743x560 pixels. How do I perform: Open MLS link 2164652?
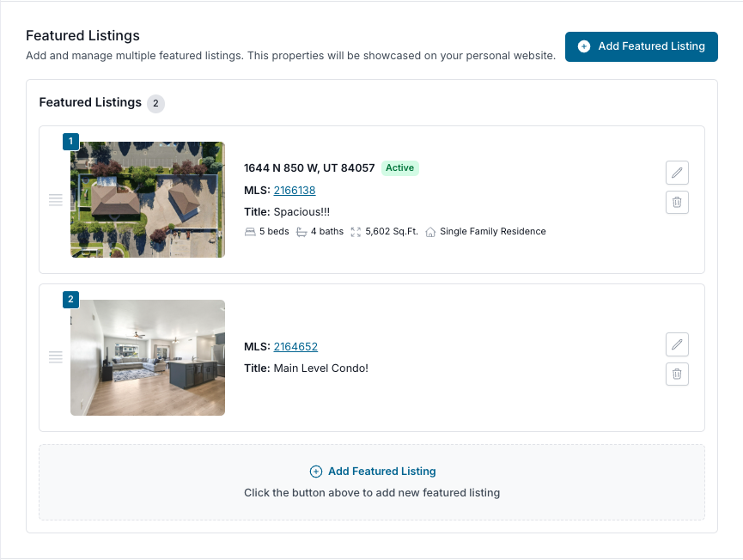[x=295, y=347]
